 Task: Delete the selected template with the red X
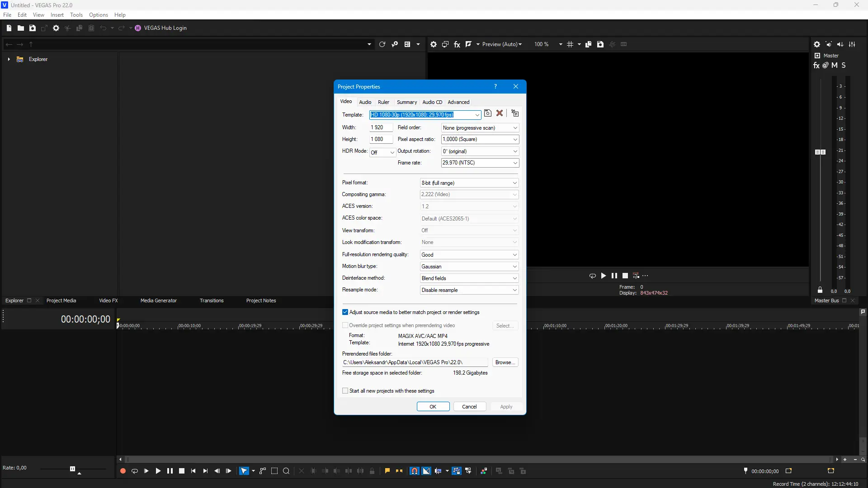500,113
